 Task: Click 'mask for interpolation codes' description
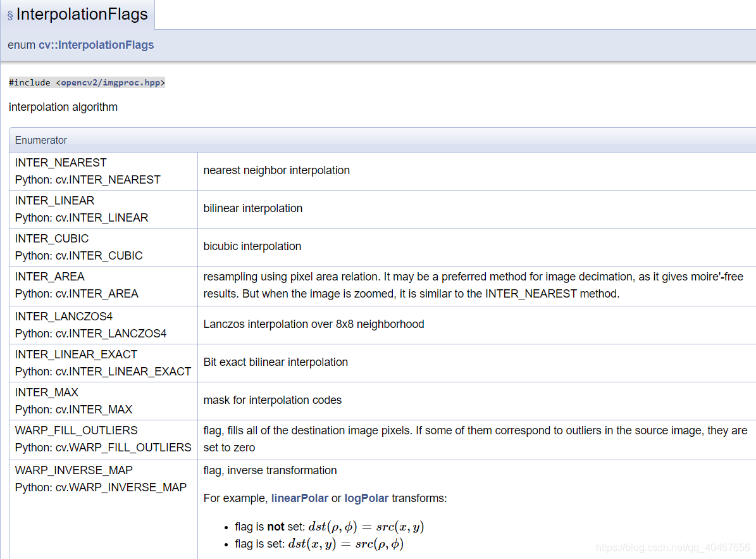[273, 400]
